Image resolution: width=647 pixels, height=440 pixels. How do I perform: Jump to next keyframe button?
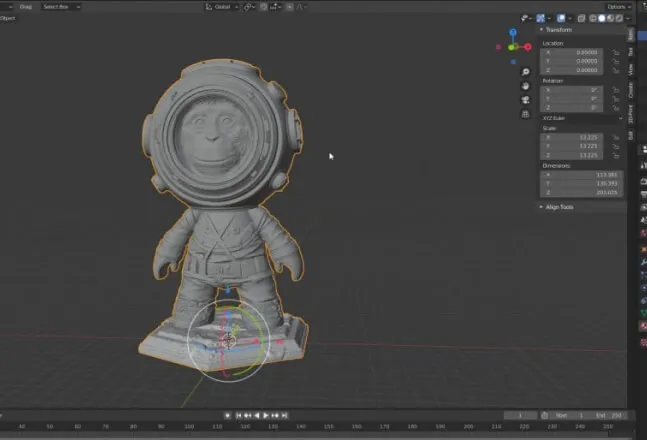coord(275,416)
